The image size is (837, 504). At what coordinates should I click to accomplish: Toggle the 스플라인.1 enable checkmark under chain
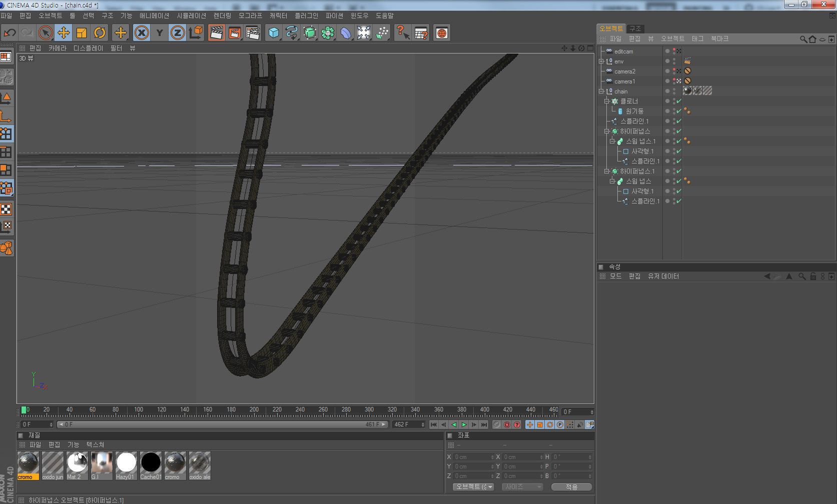pyautogui.click(x=679, y=121)
